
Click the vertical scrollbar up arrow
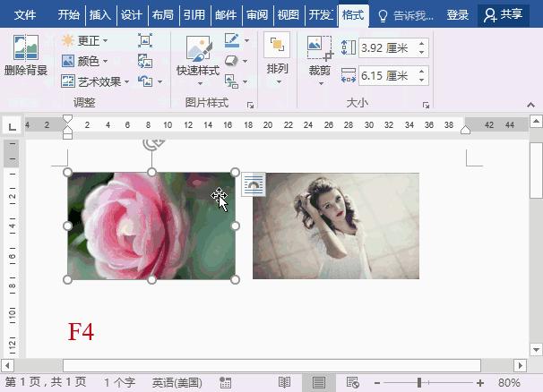pos(536,121)
